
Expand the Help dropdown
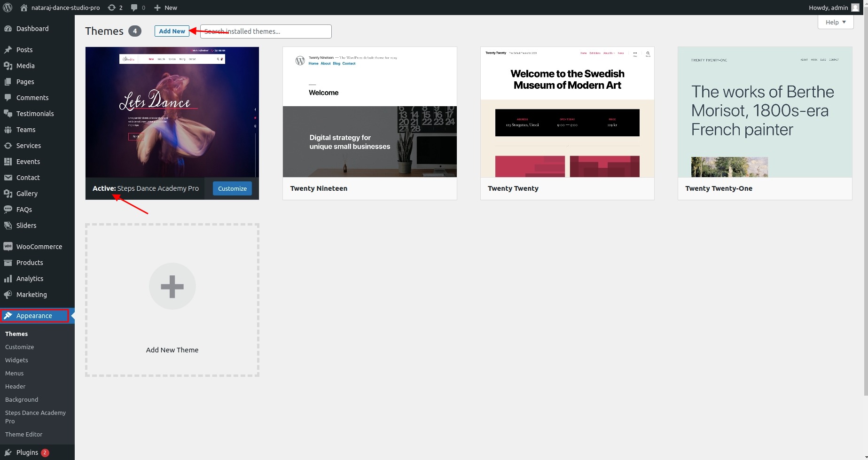(836, 22)
